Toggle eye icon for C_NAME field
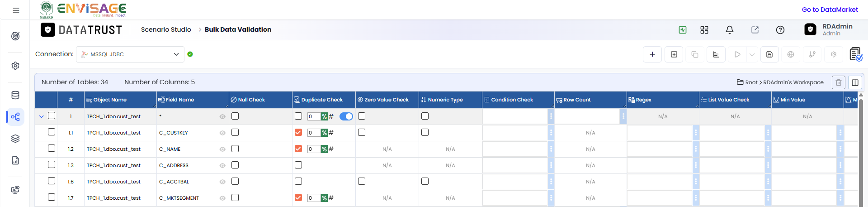Image resolution: width=868 pixels, height=207 pixels. tap(222, 149)
